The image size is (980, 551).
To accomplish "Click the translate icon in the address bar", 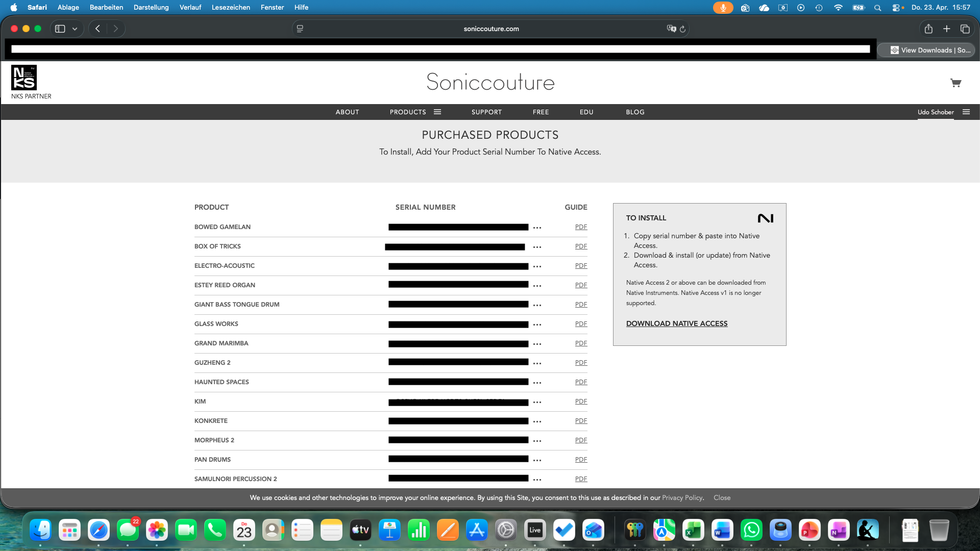I will [x=671, y=29].
